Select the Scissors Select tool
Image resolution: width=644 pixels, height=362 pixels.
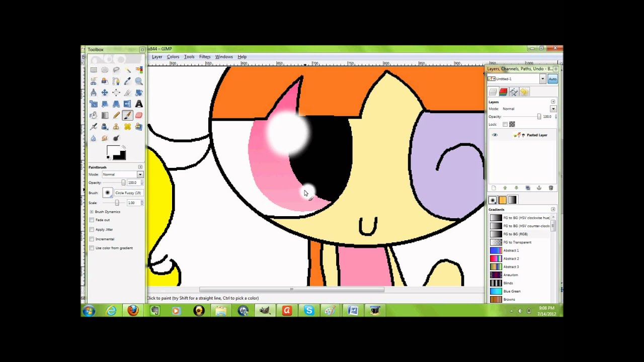94,81
